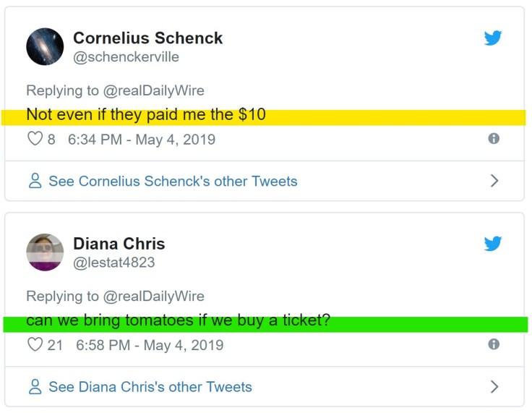Open the @lestat4823 handle
532x413 pixels.
click(113, 263)
